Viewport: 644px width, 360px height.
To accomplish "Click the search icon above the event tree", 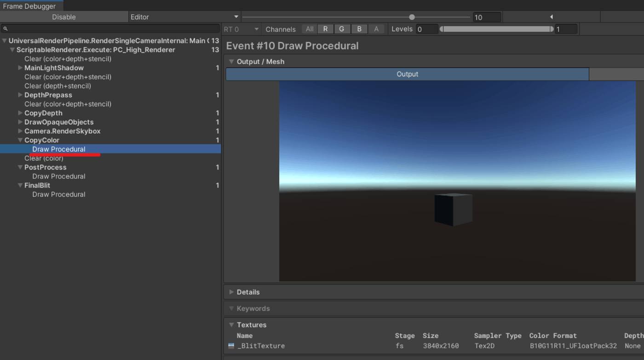I will [x=5, y=28].
